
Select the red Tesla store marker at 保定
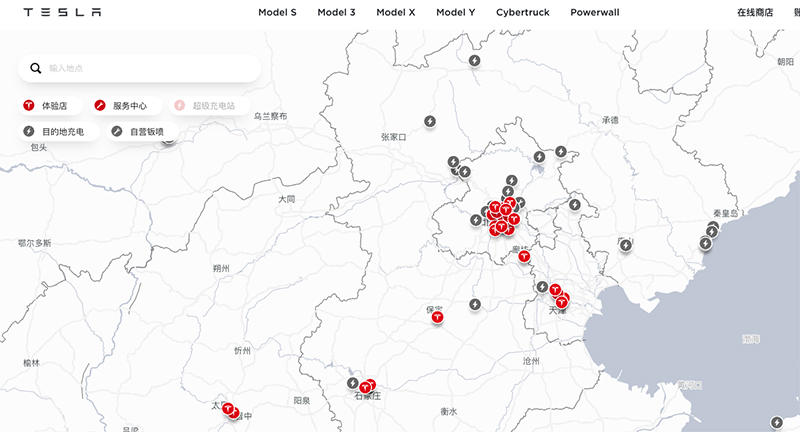437,317
